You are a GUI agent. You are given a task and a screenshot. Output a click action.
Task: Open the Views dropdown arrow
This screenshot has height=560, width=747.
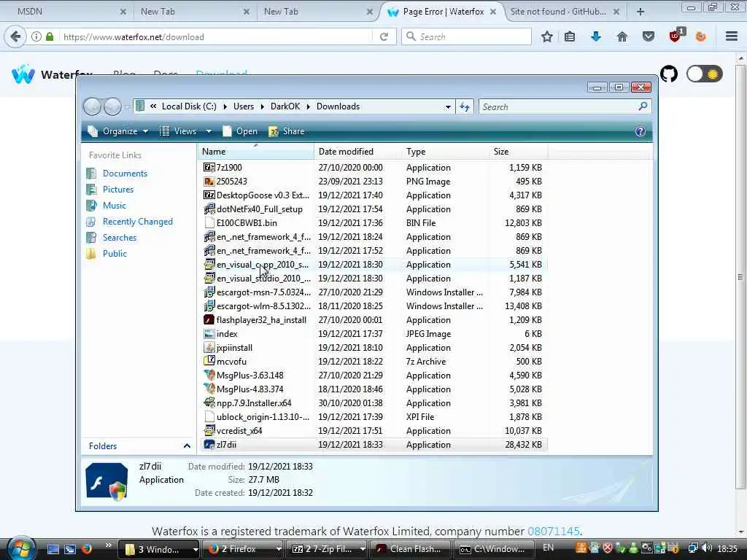pos(209,131)
